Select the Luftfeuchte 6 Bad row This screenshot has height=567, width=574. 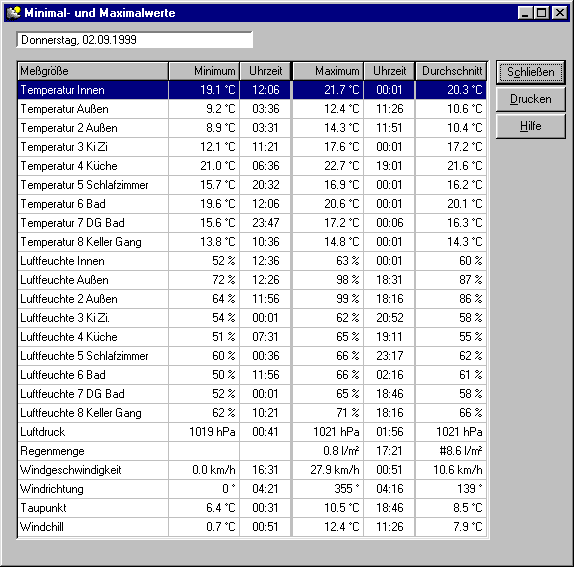(x=252, y=376)
